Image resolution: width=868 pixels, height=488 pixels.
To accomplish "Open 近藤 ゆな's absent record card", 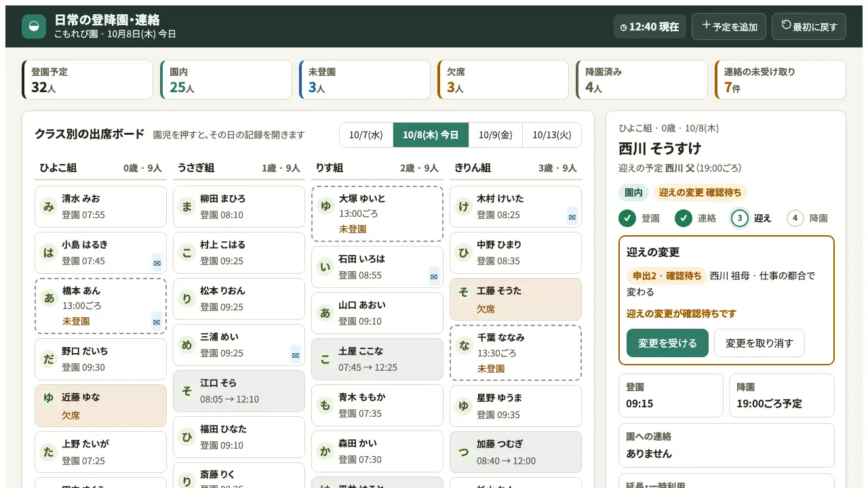I will tap(100, 406).
